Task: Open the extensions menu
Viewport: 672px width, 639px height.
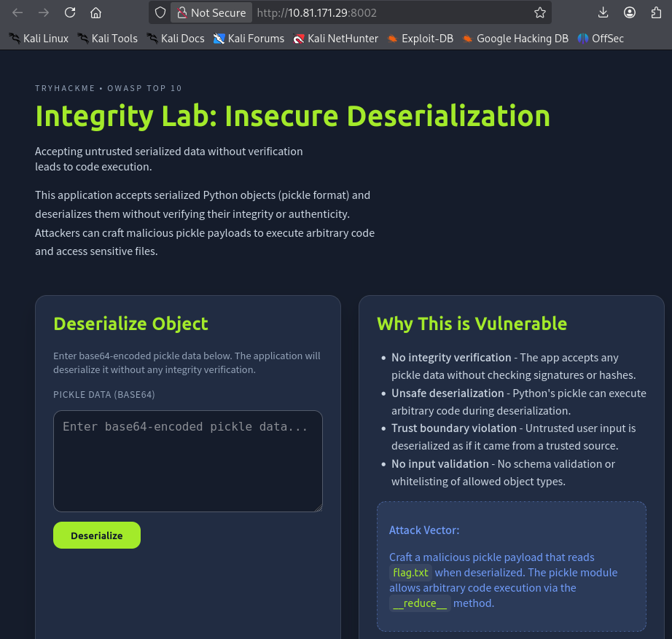Action: (656, 13)
